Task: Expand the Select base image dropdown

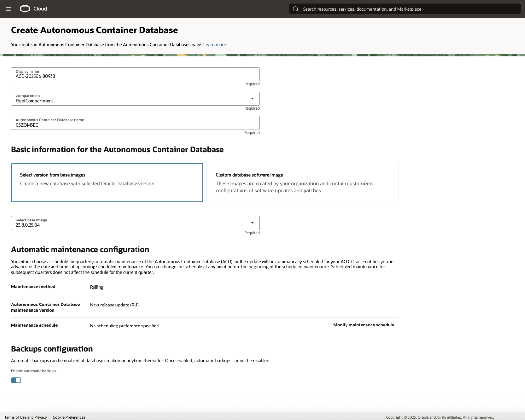Action: [x=135, y=223]
